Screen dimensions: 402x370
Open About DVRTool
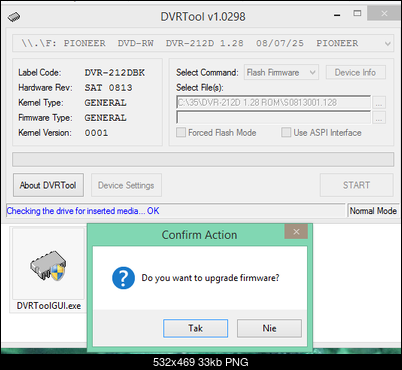(48, 185)
